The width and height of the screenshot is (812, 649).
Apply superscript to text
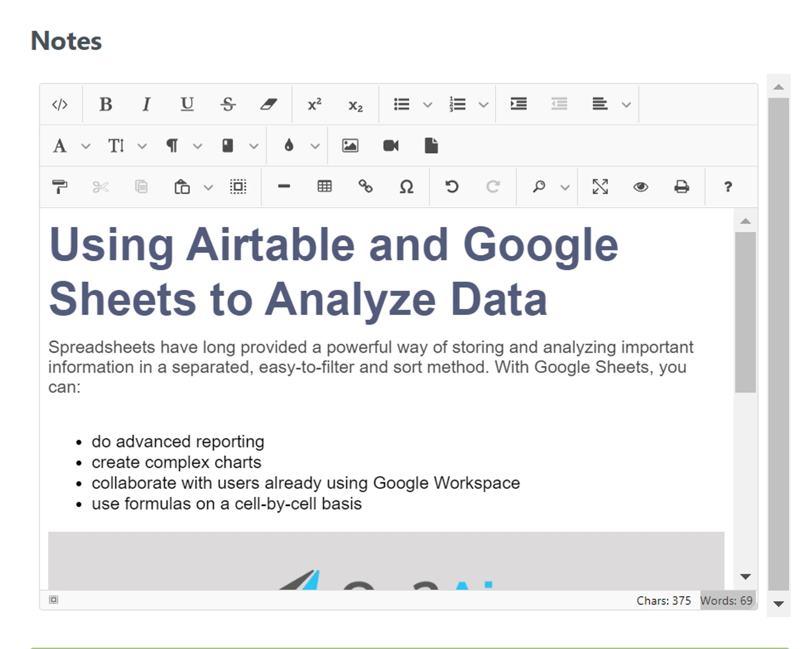click(x=314, y=104)
